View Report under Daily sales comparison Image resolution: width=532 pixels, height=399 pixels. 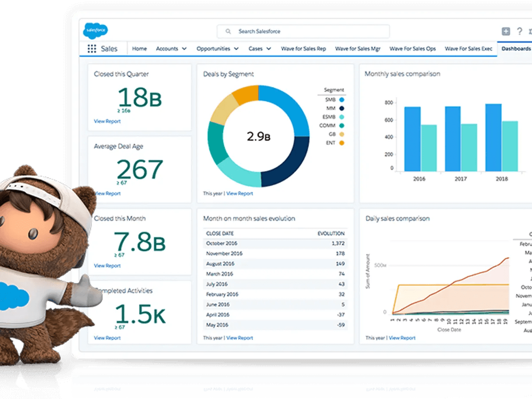tap(402, 338)
